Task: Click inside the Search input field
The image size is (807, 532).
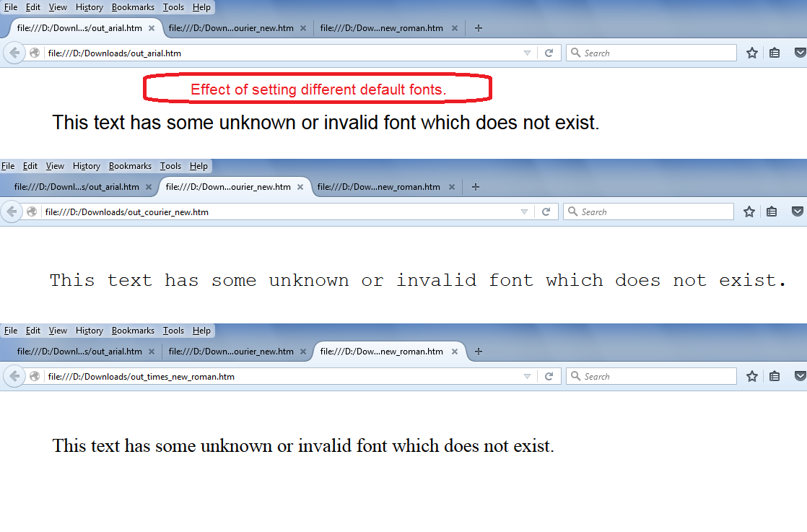Action: pyautogui.click(x=650, y=52)
